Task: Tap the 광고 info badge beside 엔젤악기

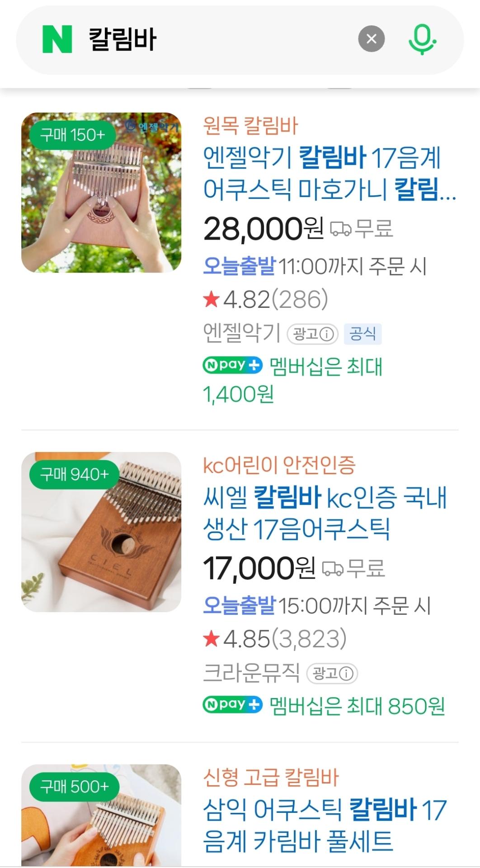Action: (313, 334)
